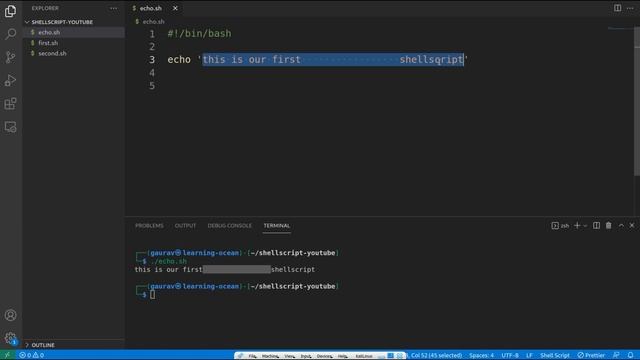Click the word shellsqript on line 3
This screenshot has width=640, height=360.
click(x=431, y=60)
